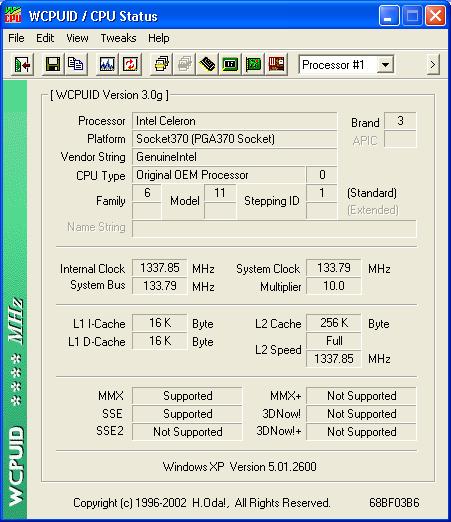451x522 pixels.
Task: Expand the Processor #1 dropdown arrow
Action: pyautogui.click(x=385, y=65)
